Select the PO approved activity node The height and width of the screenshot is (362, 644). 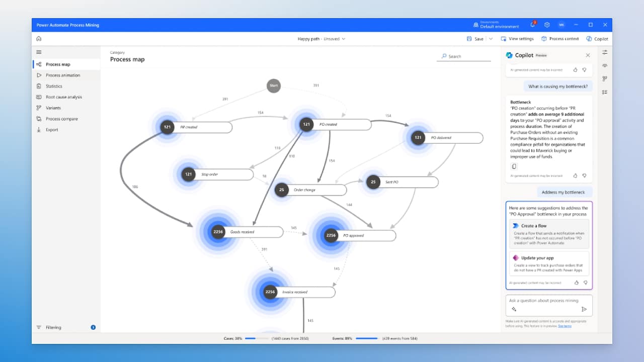click(360, 235)
